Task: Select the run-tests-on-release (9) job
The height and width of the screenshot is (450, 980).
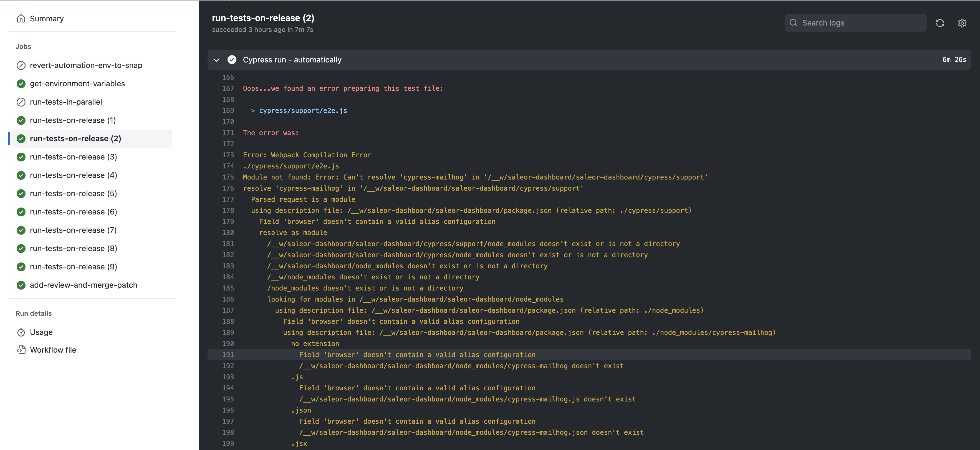Action: tap(74, 267)
